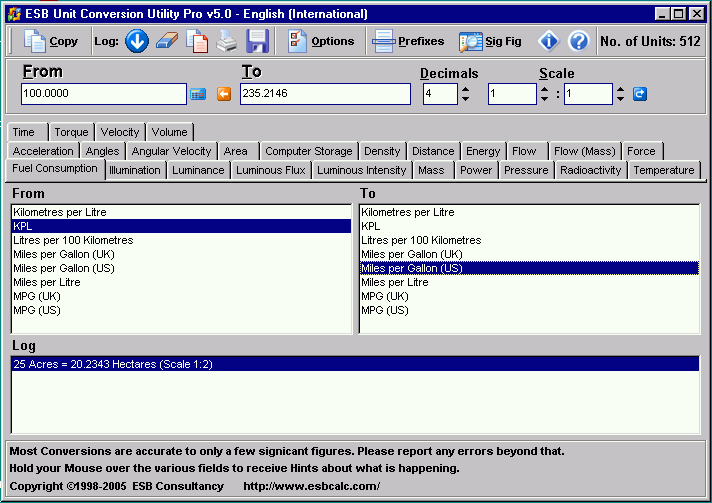Switch to the Luminous Flux tab
Image resolution: width=712 pixels, height=503 pixels.
click(x=271, y=170)
